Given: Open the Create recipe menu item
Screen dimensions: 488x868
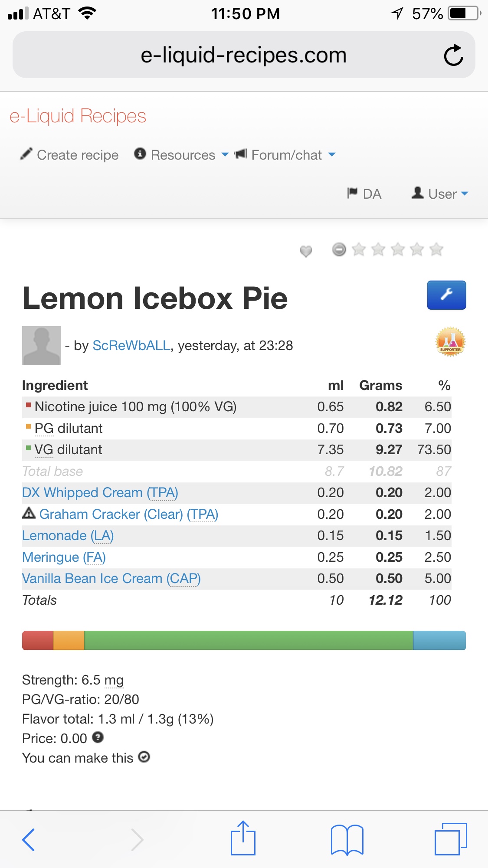Looking at the screenshot, I should pyautogui.click(x=70, y=155).
